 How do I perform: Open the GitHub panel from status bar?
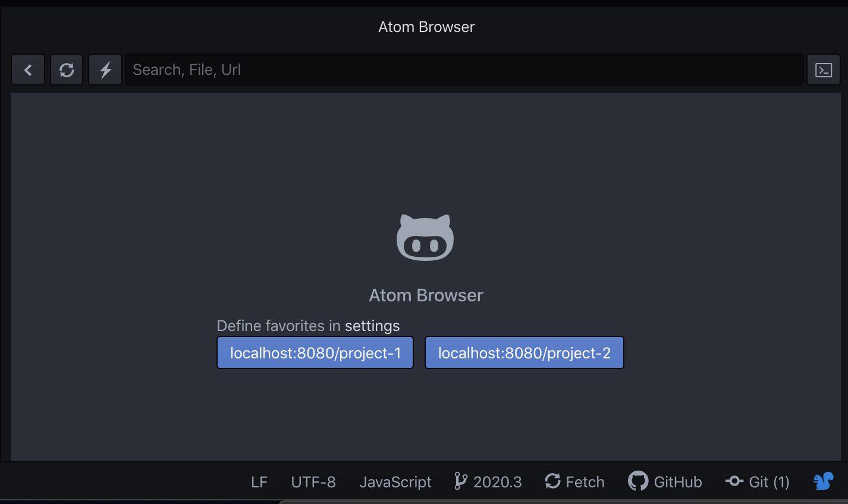[x=665, y=482]
